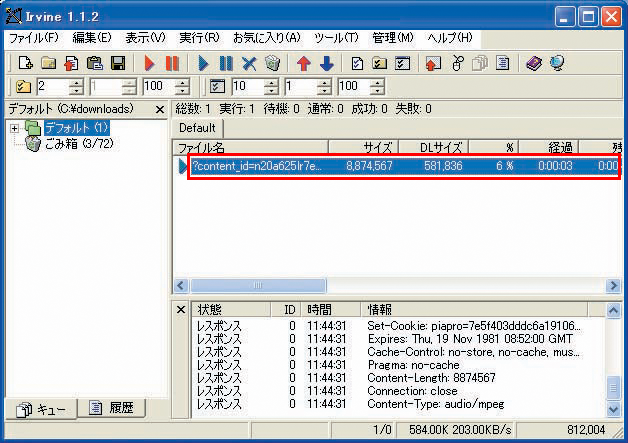Click the last spin field showing 100

tap(354, 86)
